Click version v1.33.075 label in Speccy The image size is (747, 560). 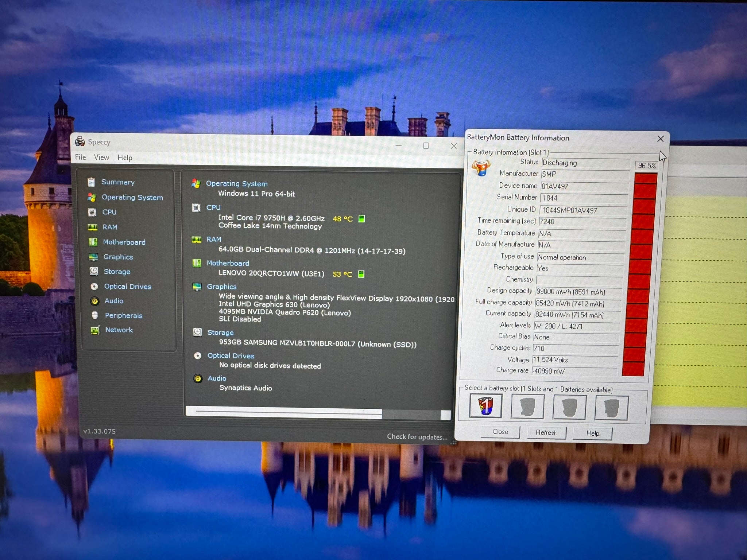(99, 431)
